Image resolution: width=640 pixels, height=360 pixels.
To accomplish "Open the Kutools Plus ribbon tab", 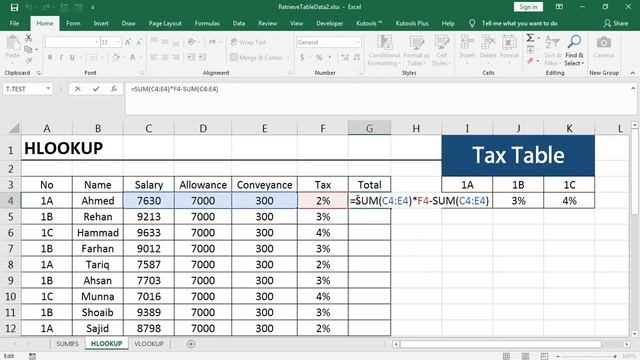I will 412,23.
